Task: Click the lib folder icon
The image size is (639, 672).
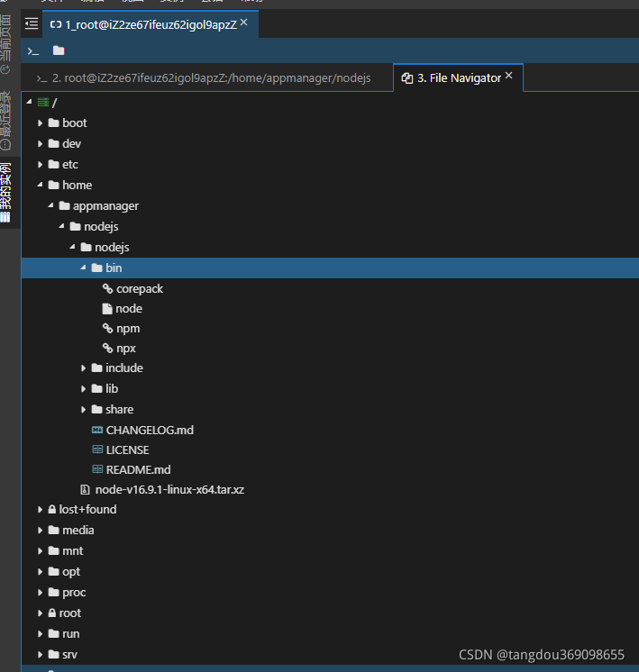Action: [97, 389]
